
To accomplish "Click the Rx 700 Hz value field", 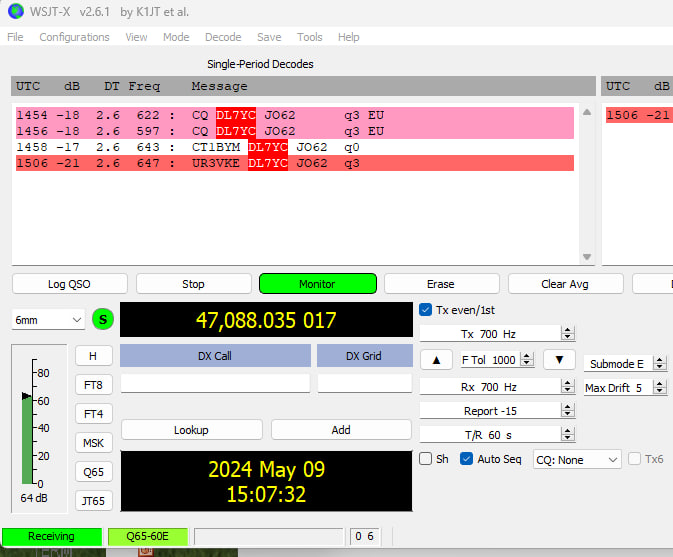I will pos(490,387).
